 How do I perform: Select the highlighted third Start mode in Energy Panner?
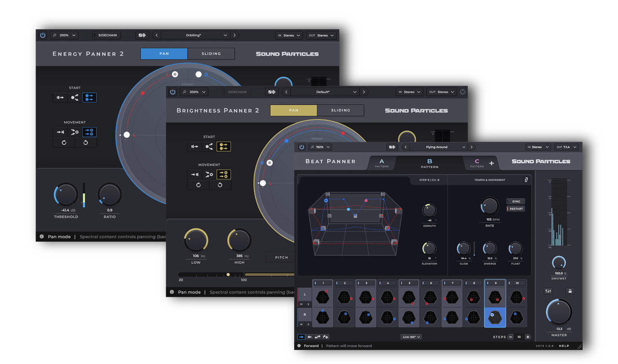pyautogui.click(x=89, y=98)
